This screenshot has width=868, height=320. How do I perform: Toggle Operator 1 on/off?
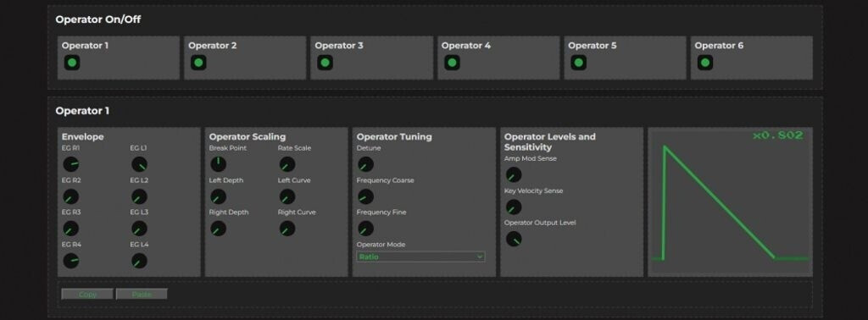[x=71, y=63]
